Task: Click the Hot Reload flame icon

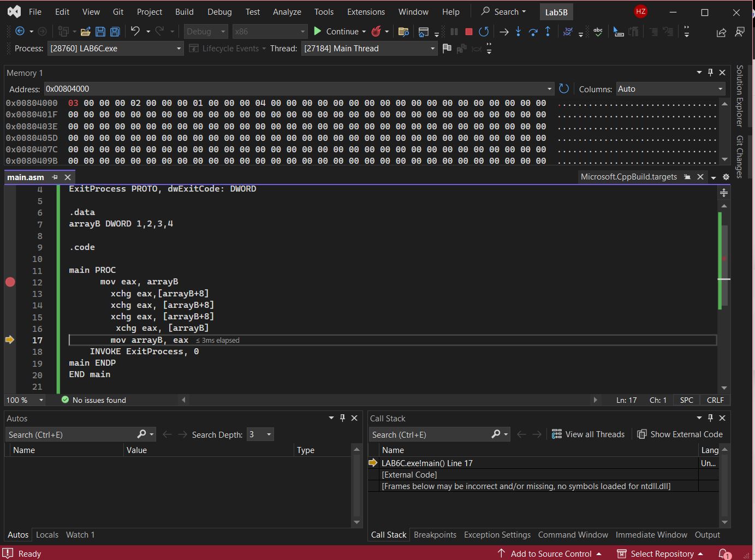Action: coord(376,32)
